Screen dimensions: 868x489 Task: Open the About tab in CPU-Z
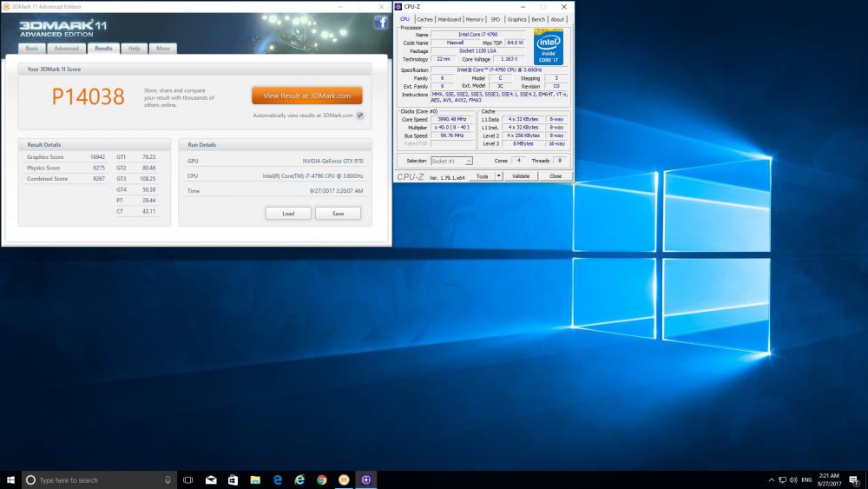tap(557, 19)
